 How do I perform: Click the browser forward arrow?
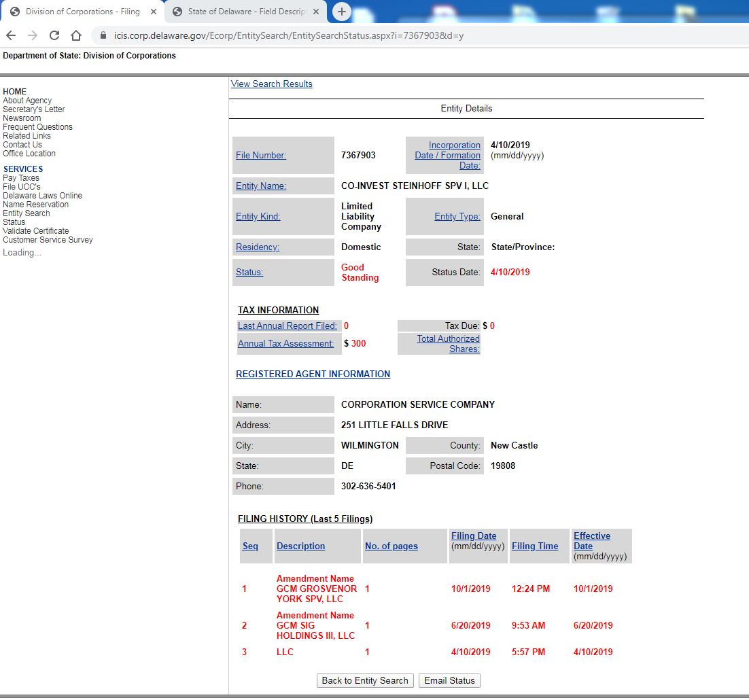pyautogui.click(x=33, y=35)
